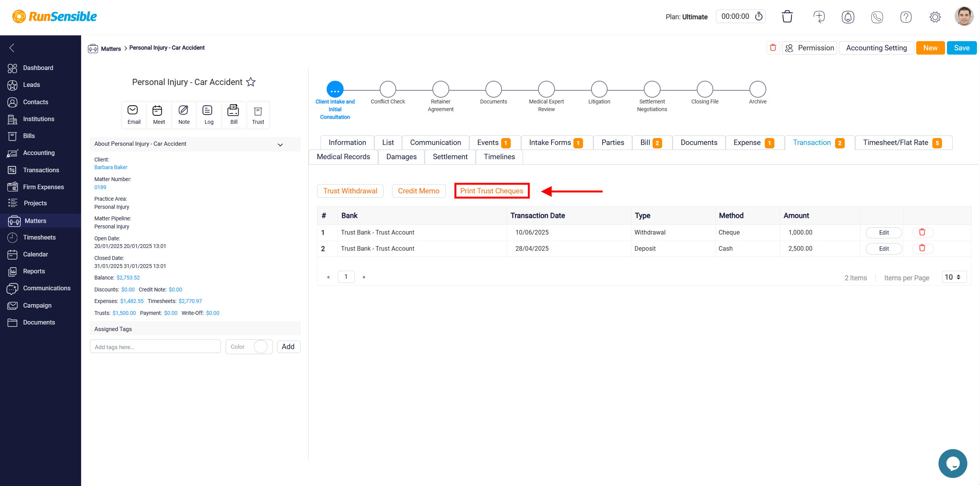
Task: Select Documents pipeline stage circle
Action: pyautogui.click(x=493, y=89)
